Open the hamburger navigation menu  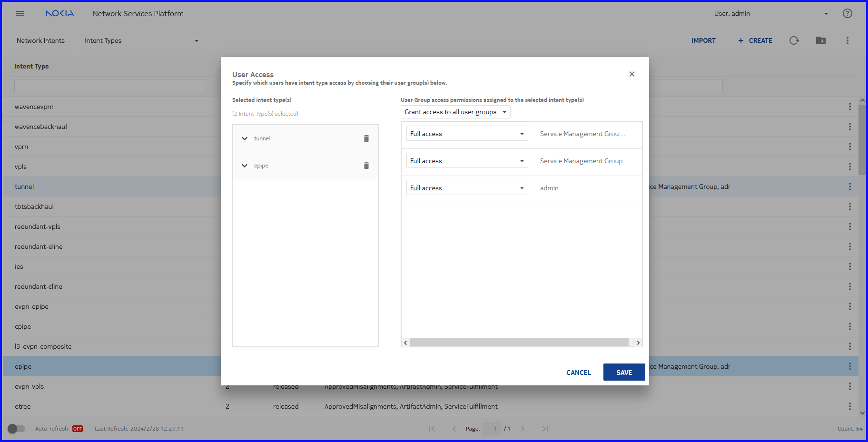point(20,13)
